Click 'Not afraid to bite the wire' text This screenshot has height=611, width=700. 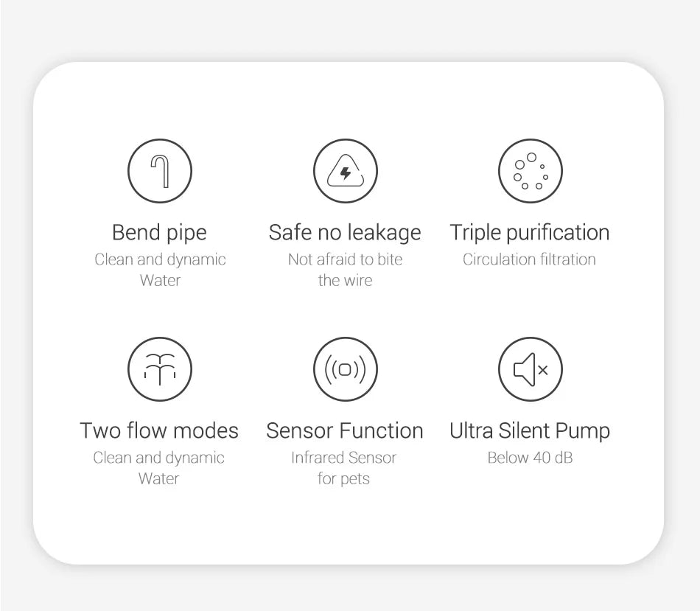(x=345, y=270)
